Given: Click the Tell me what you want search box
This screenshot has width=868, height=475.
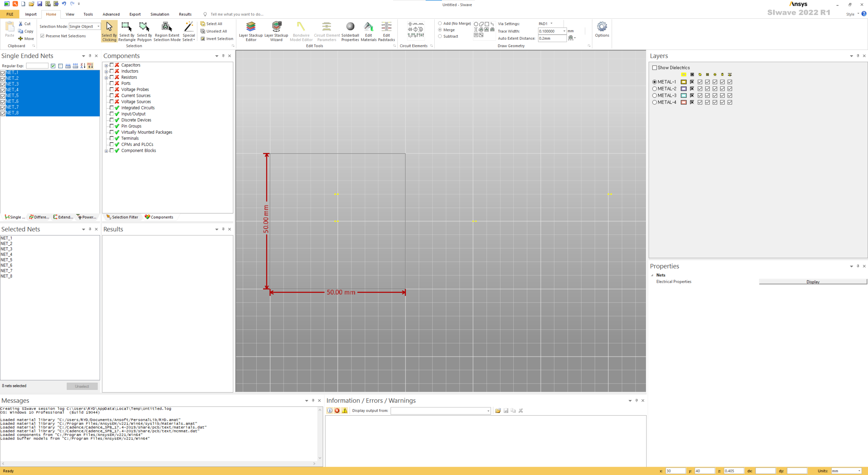Looking at the screenshot, I should (237, 14).
